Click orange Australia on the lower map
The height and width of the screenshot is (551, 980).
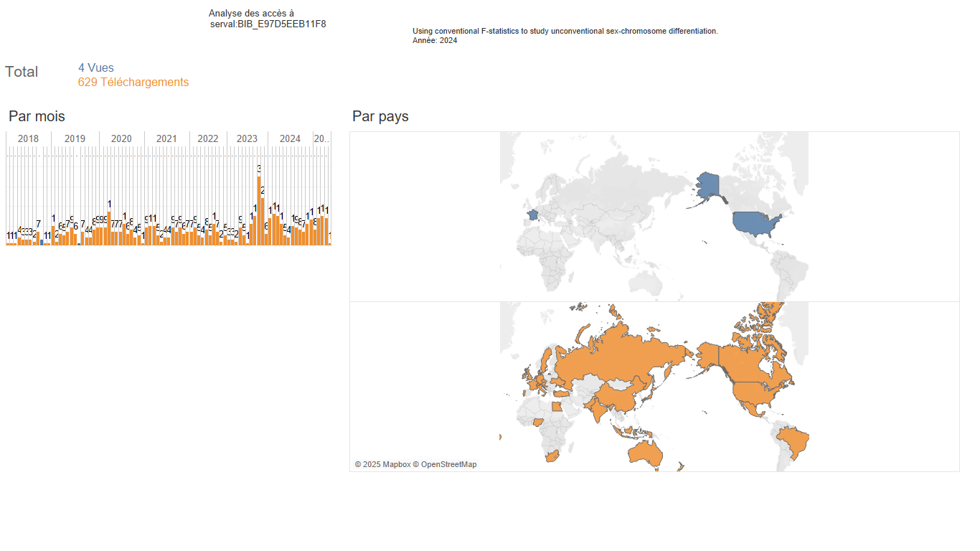(646, 452)
